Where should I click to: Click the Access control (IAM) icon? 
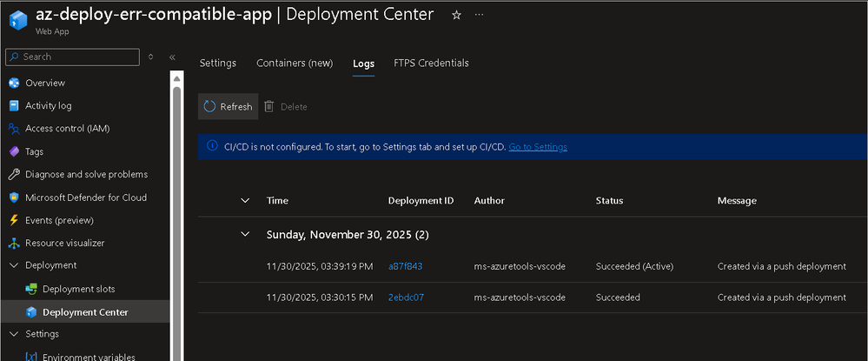[x=14, y=129]
